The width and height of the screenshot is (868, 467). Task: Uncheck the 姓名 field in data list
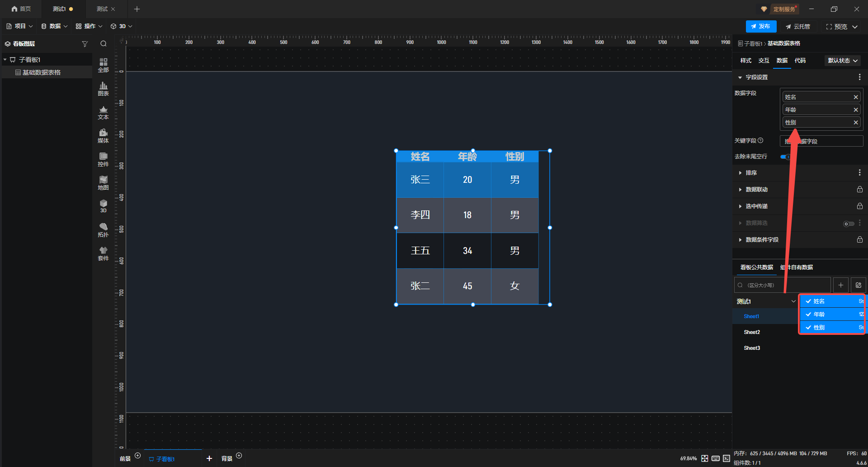808,301
